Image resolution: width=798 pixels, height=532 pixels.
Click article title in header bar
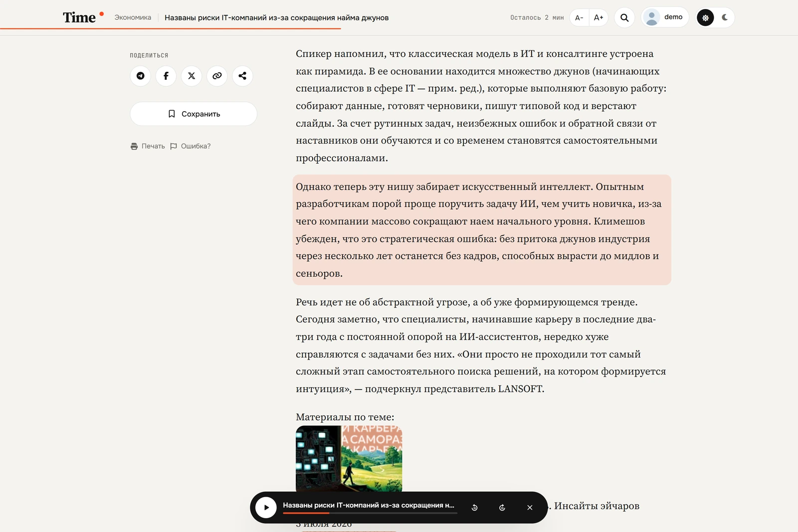pyautogui.click(x=277, y=17)
